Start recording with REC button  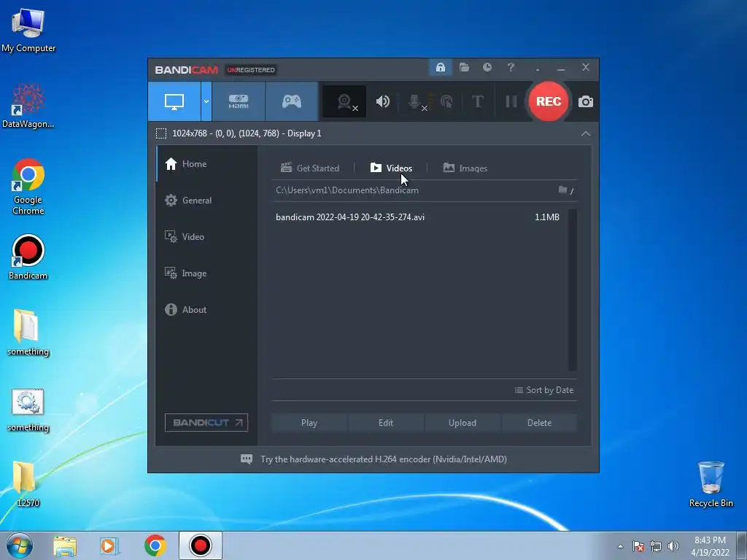(549, 101)
